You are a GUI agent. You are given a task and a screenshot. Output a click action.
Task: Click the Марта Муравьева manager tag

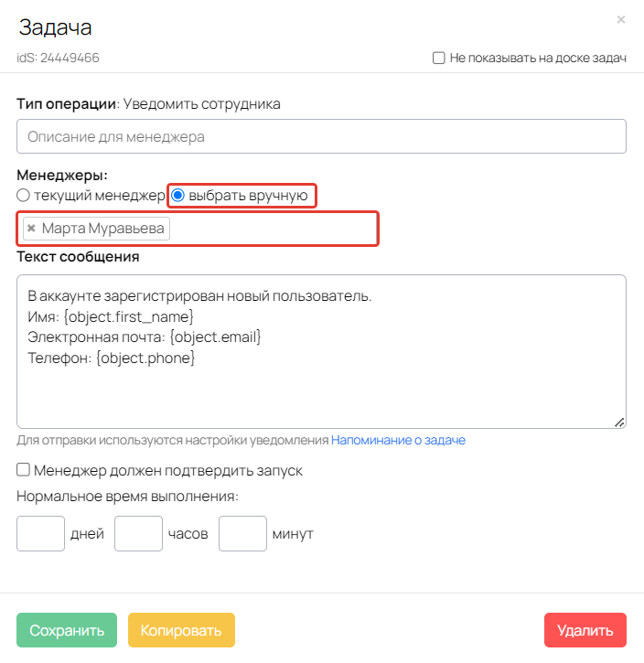pos(104,229)
